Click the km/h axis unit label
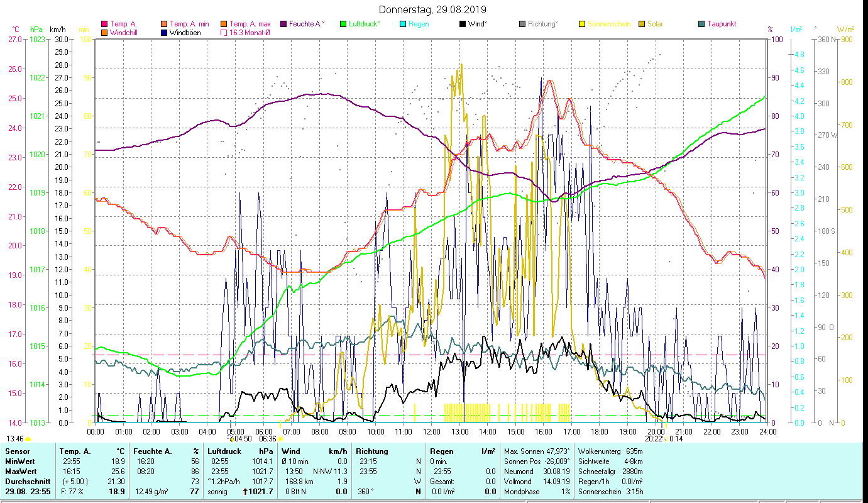This screenshot has height=503, width=868. click(58, 30)
